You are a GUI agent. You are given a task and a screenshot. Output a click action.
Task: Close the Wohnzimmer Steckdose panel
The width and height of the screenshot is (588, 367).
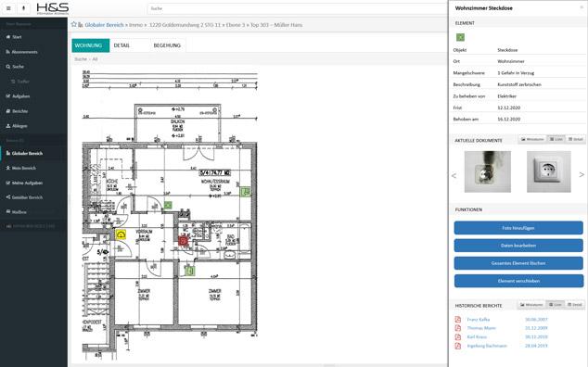[582, 7]
